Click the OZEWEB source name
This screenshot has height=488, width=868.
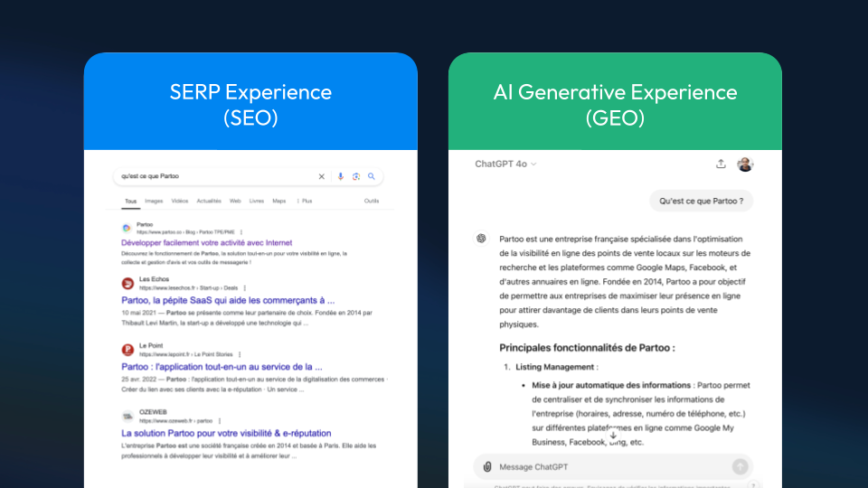153,412
